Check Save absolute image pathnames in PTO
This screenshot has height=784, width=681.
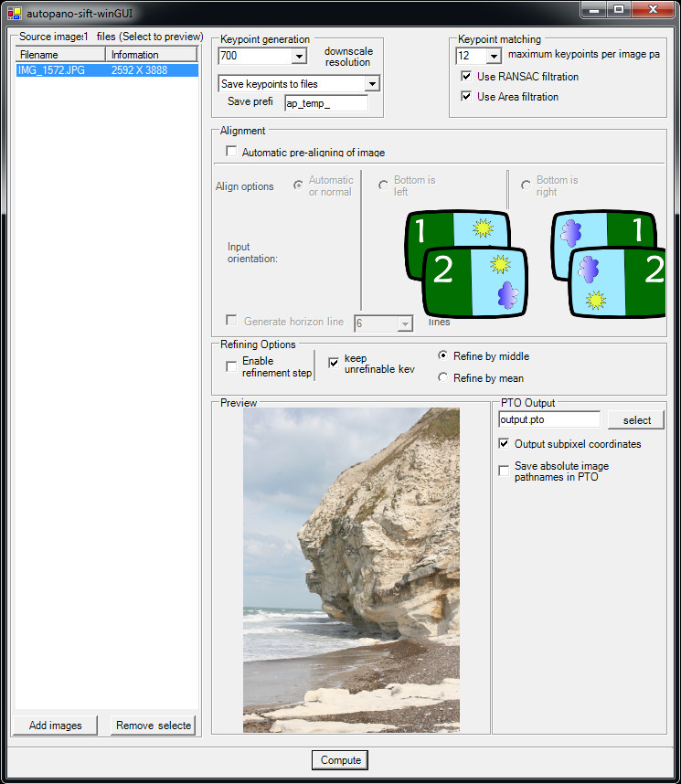pos(504,471)
